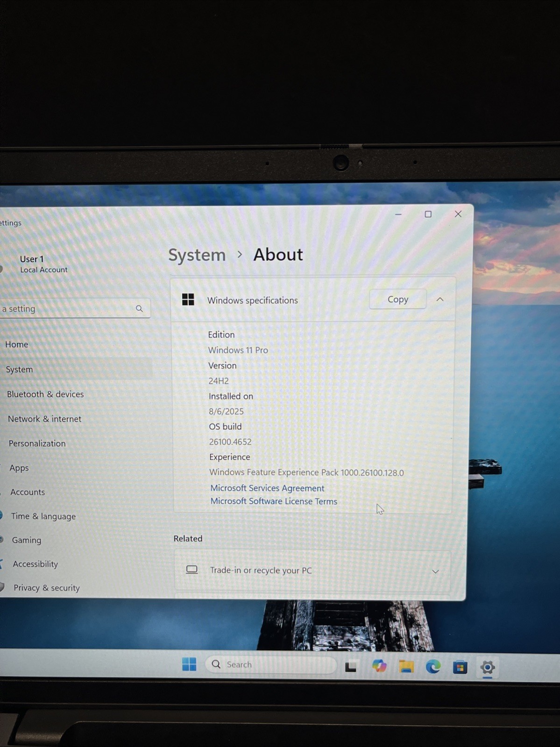This screenshot has height=747, width=560.
Task: Copy the Windows specifications
Action: point(397,299)
